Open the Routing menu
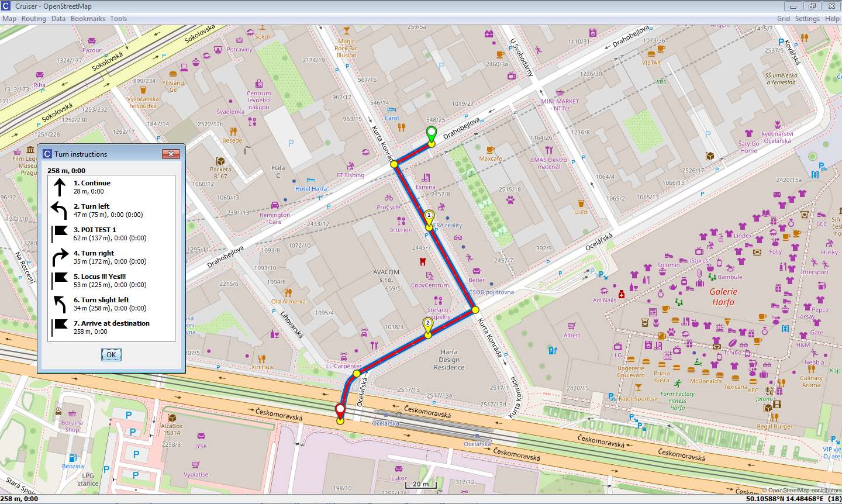This screenshot has width=842, height=504. click(34, 19)
